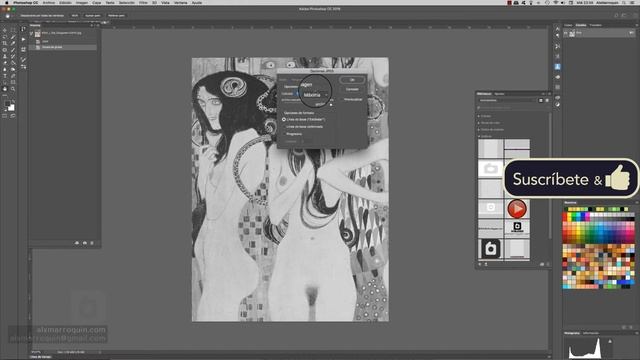Viewport: 640px width, 360px height.
Task: Expand the Colores section in Libraries
Action: click(x=479, y=116)
